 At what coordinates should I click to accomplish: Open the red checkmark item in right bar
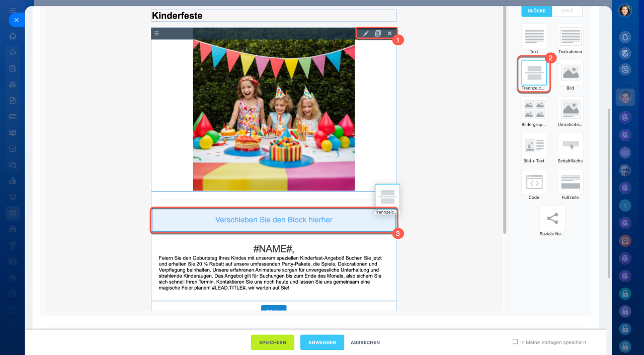pyautogui.click(x=625, y=240)
